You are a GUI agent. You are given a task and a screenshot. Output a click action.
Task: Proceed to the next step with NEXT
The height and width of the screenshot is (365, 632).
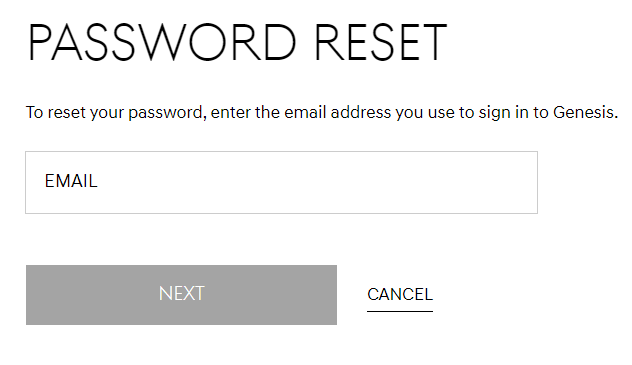pos(181,295)
